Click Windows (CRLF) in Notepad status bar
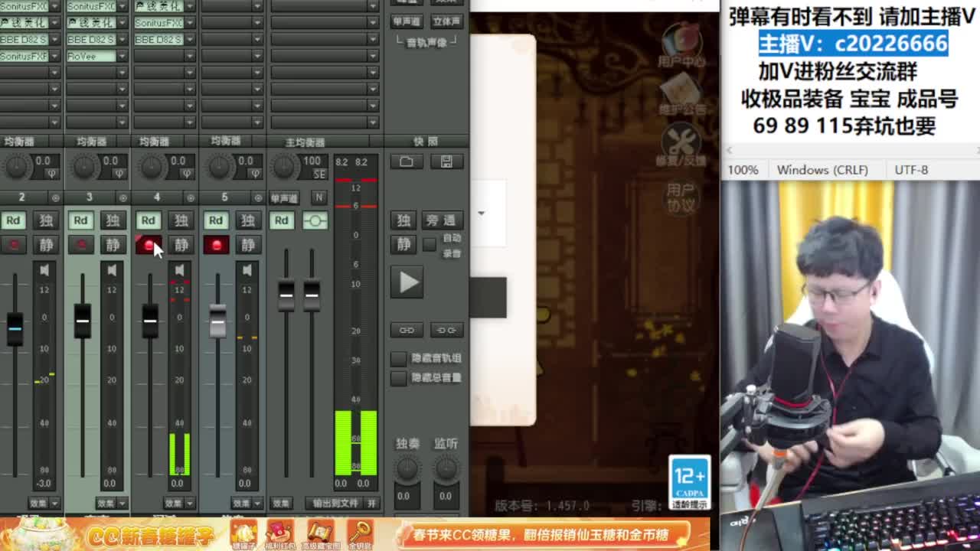 (822, 170)
